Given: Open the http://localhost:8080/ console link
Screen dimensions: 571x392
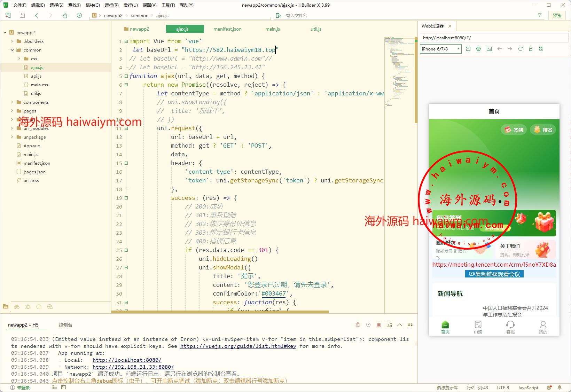Looking at the screenshot, I should 127,360.
